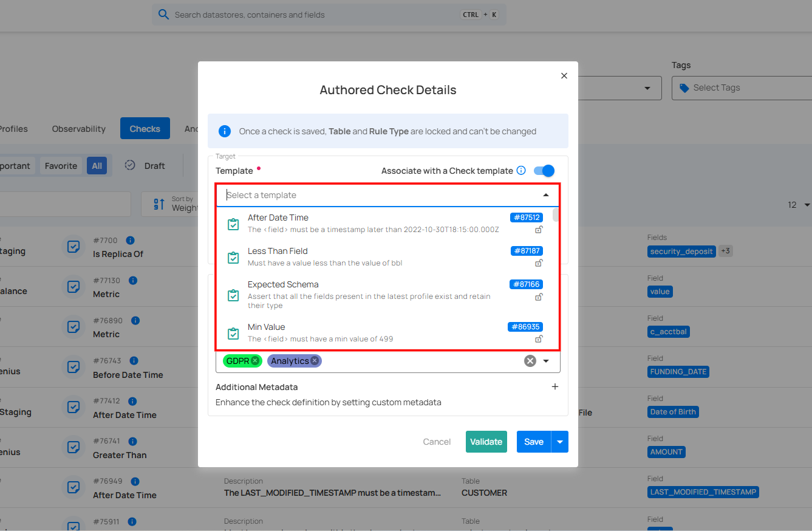Image resolution: width=812 pixels, height=531 pixels.
Task: Click the template list scrollbar
Action: pos(556,215)
